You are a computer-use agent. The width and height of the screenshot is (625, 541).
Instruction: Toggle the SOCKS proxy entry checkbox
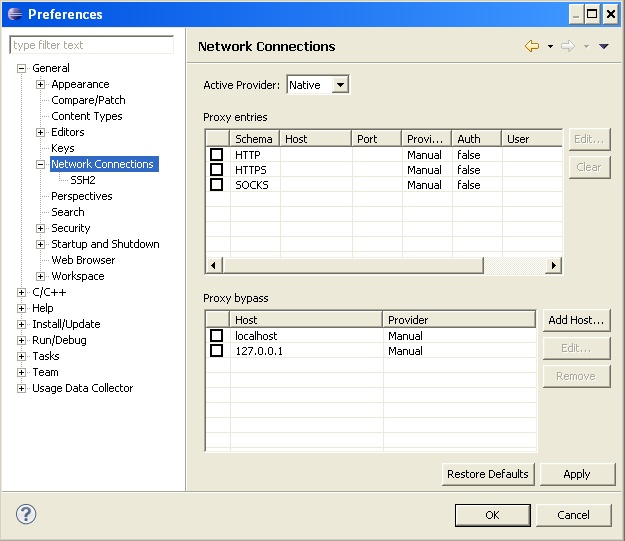[216, 185]
